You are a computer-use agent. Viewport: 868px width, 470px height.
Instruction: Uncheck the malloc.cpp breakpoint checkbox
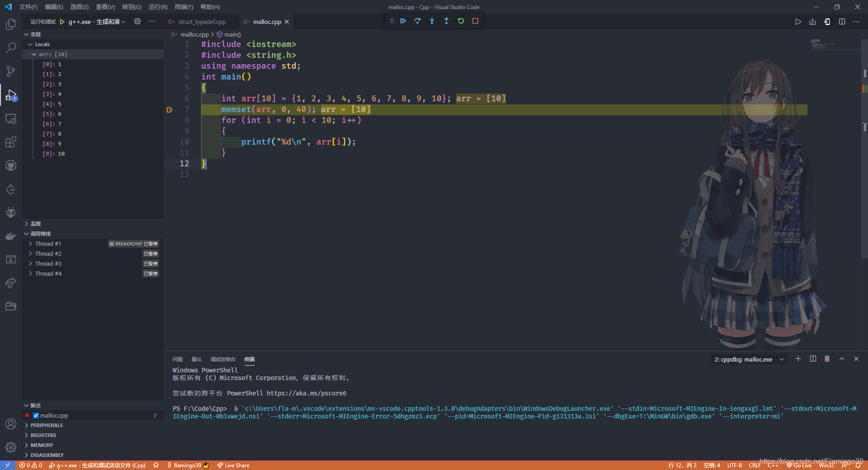[x=36, y=415]
